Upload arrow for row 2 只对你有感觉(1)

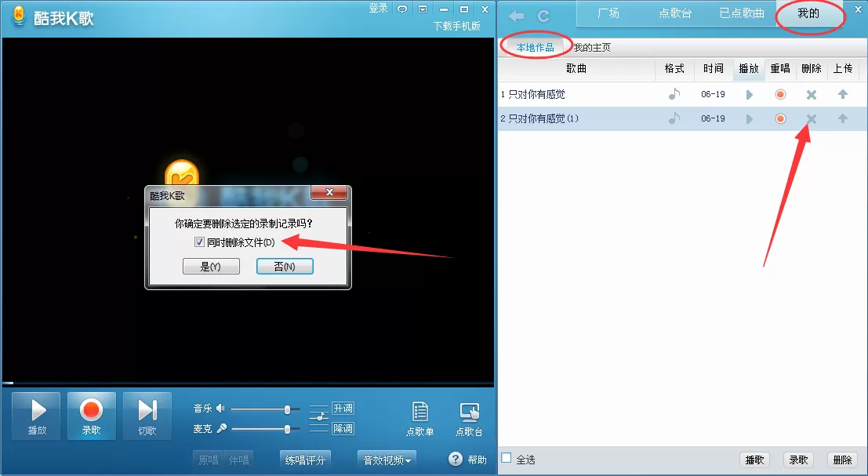(x=843, y=118)
